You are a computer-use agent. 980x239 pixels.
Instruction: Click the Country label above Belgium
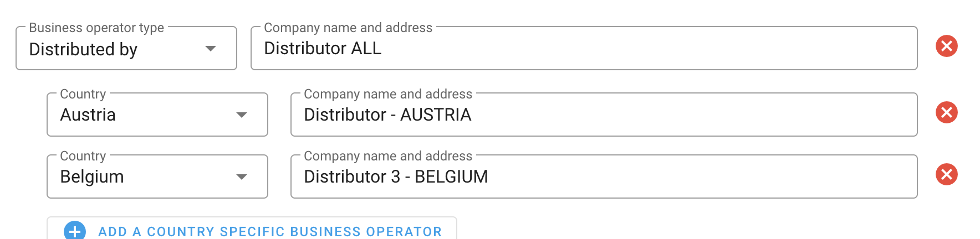pyautogui.click(x=83, y=156)
